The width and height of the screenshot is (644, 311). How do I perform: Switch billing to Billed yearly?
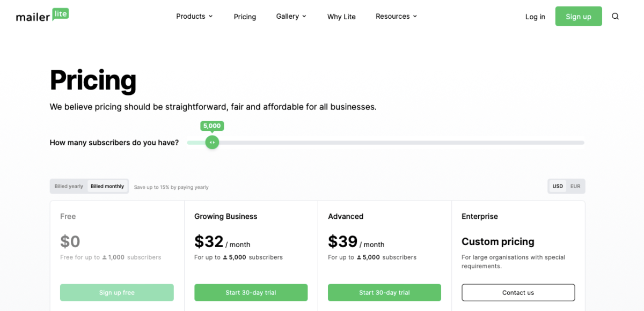[x=68, y=186]
